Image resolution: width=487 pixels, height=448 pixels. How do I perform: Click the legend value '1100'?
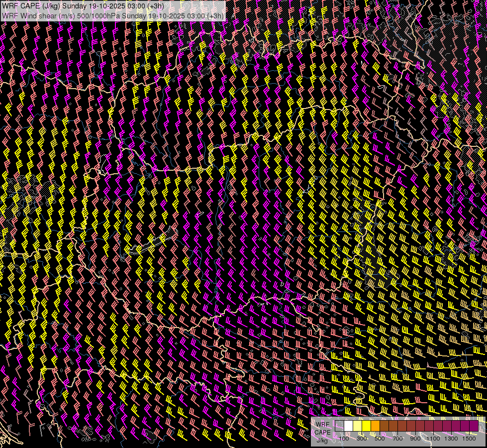tap(433, 439)
